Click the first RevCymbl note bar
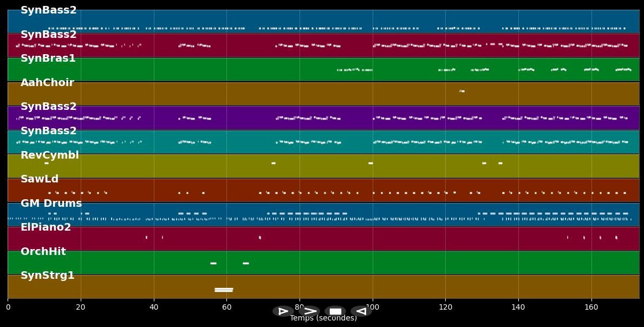644x327 pixels. (x=47, y=163)
